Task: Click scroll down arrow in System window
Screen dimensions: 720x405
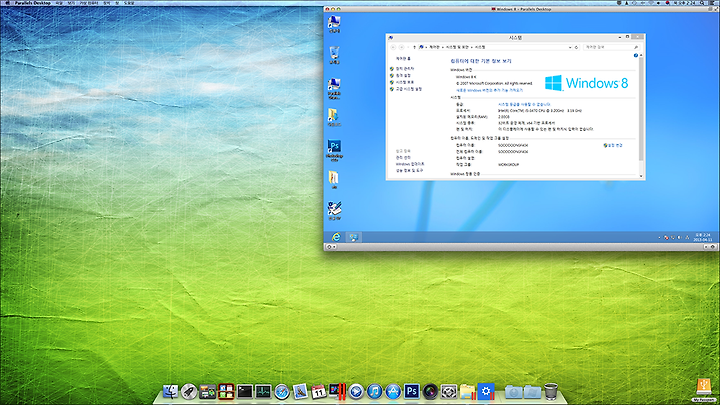Action: click(x=641, y=176)
